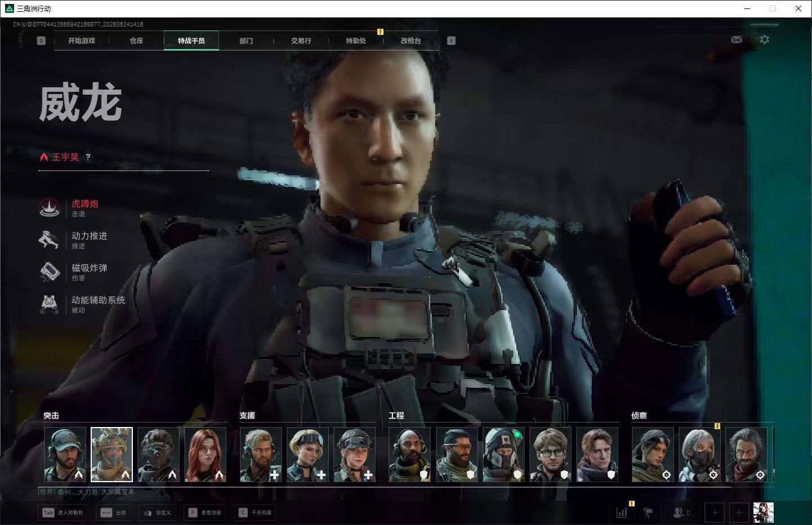Open the 开始游戏 tab
The image size is (812, 525).
coord(82,41)
